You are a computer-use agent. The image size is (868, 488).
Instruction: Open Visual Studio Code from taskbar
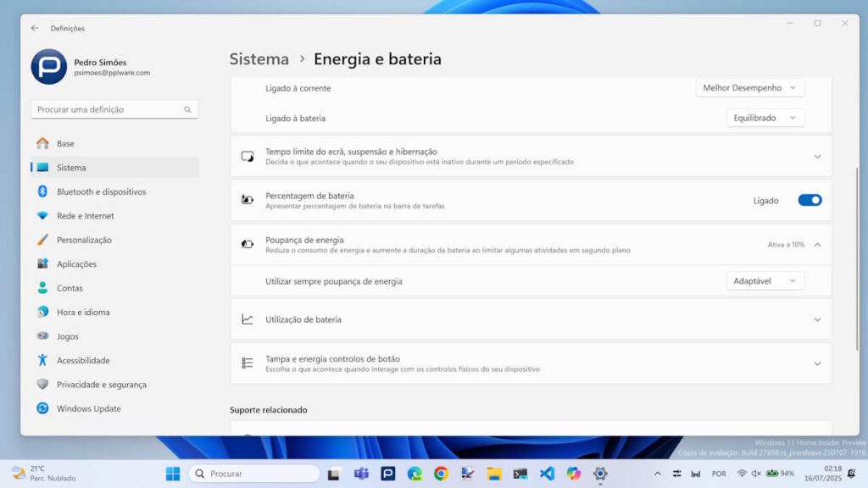click(x=547, y=474)
